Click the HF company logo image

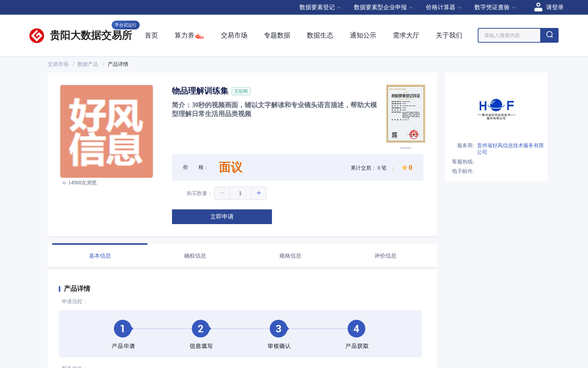tap(496, 109)
